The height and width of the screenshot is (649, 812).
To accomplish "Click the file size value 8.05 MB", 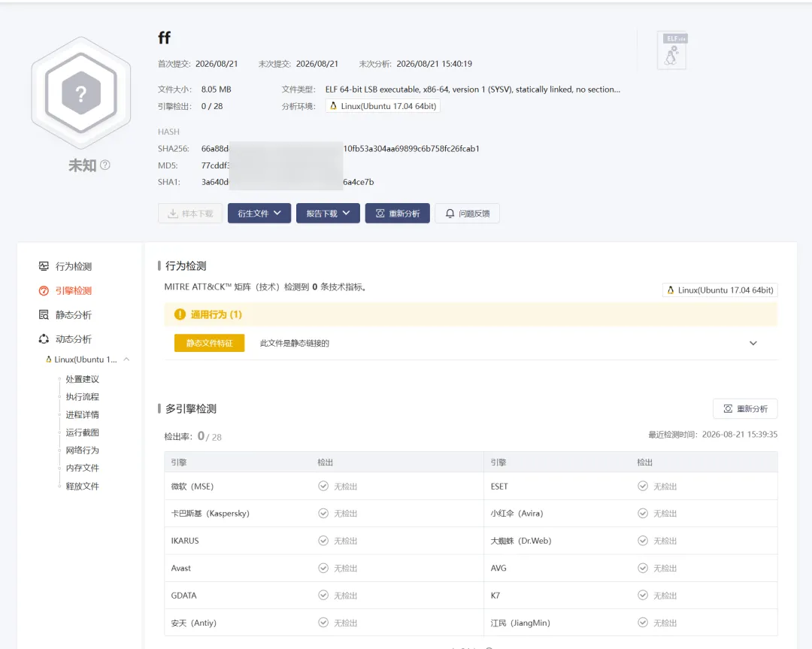I will pyautogui.click(x=216, y=89).
